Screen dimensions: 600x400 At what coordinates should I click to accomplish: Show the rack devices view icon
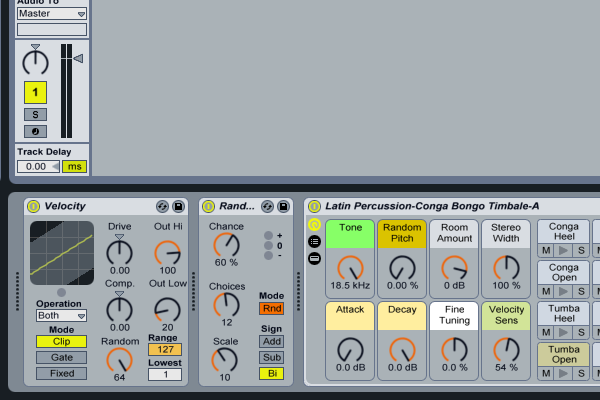pos(314,258)
